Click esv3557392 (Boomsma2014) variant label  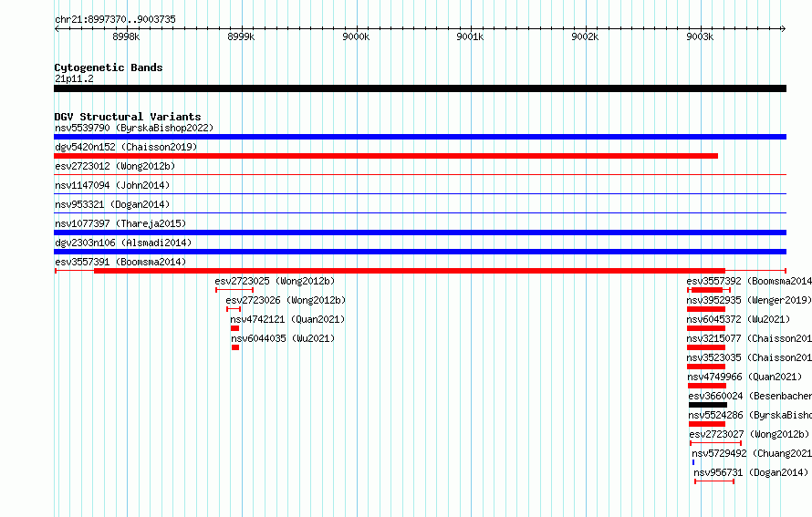(749, 281)
